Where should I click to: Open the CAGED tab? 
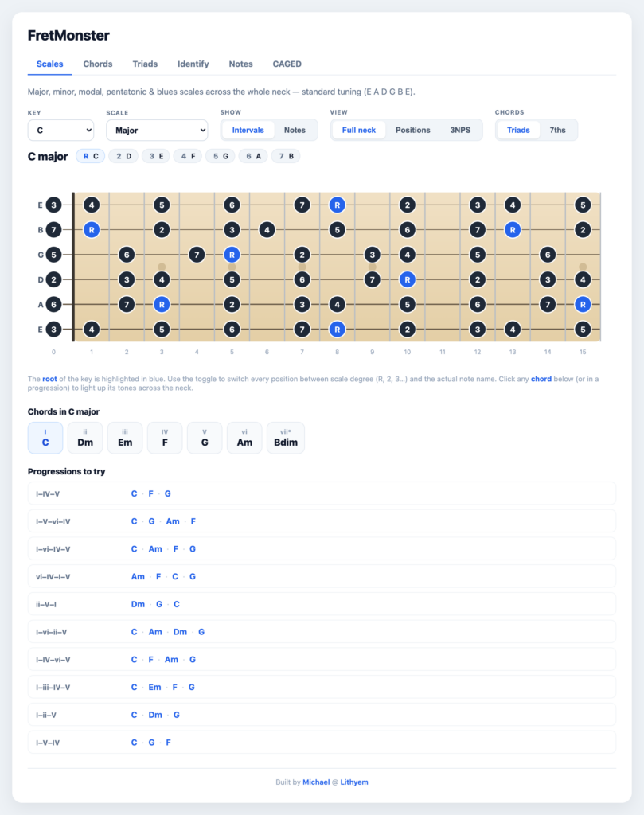click(287, 64)
